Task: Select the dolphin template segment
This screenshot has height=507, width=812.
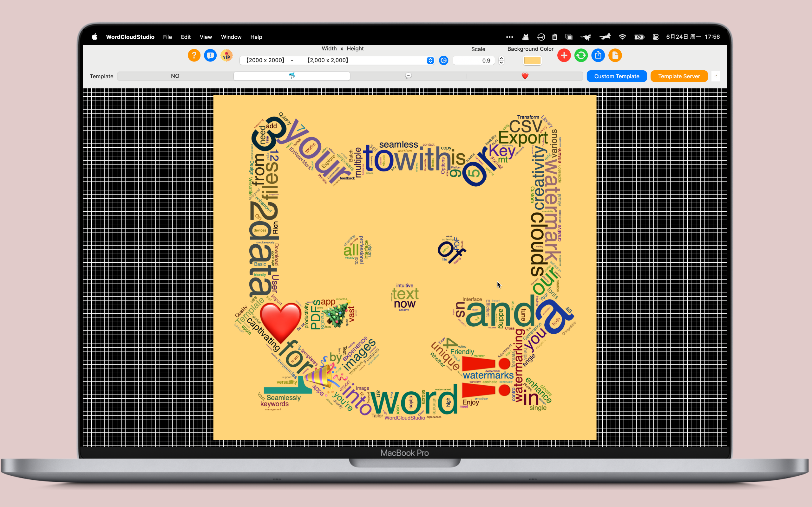Action: (291, 76)
